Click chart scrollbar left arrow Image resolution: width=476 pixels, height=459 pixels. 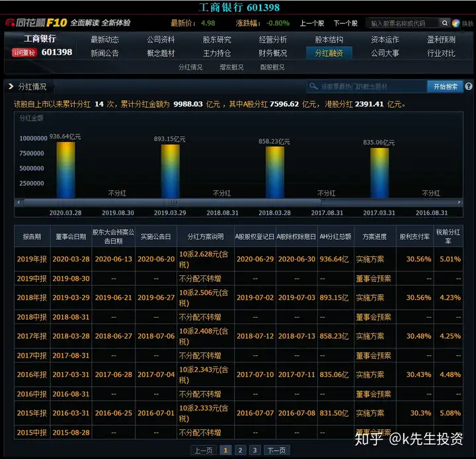click(x=19, y=202)
